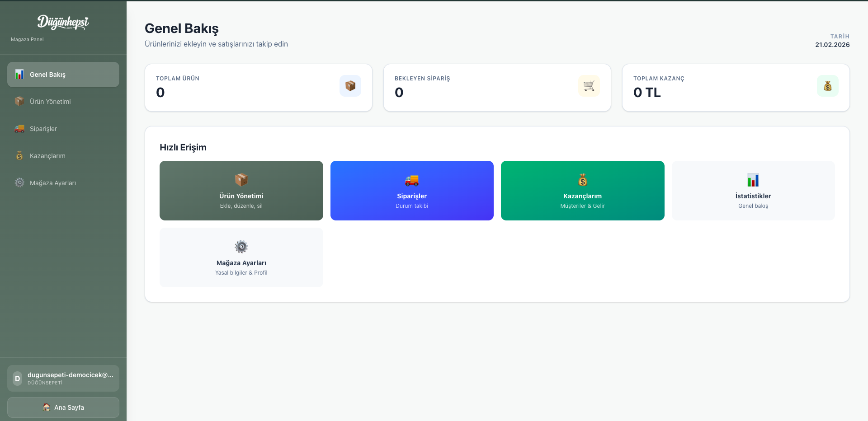Screen dimensions: 868x421
Task: Click the truck icon in Siparişler quick tile
Action: (412, 180)
